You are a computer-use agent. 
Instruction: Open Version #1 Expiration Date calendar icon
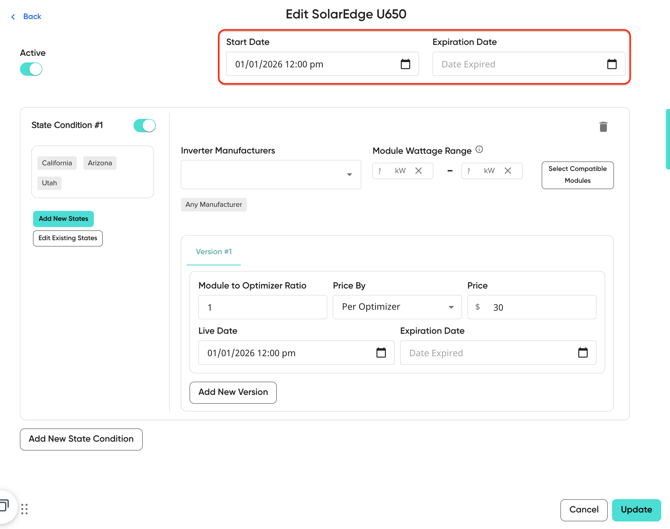(582, 353)
